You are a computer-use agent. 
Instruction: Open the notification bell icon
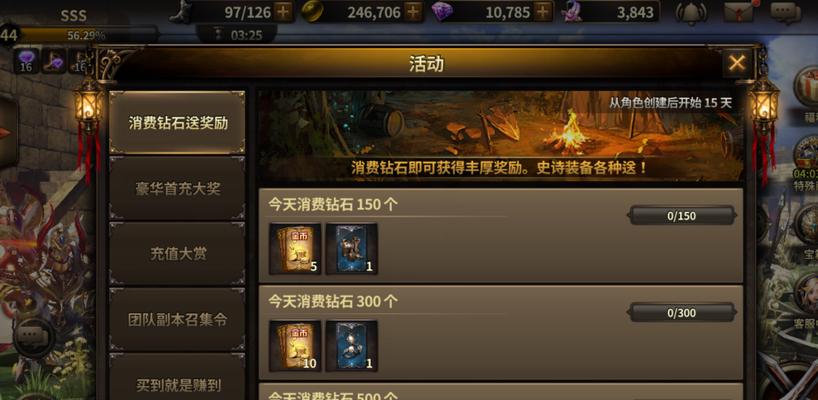click(691, 12)
